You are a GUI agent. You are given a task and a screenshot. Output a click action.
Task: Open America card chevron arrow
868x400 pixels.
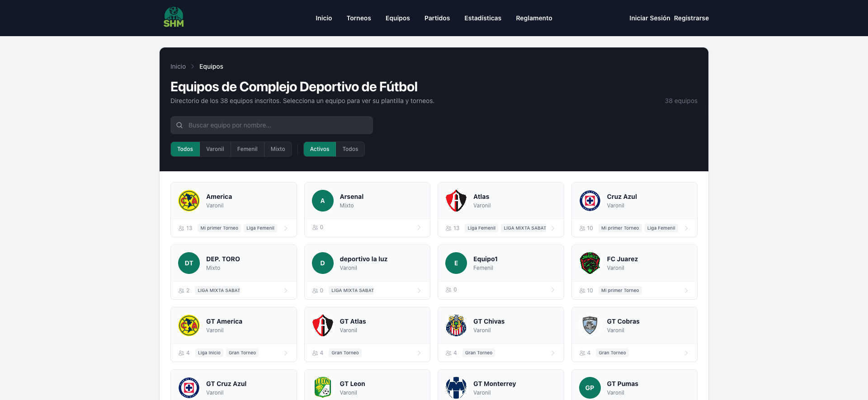pyautogui.click(x=286, y=228)
